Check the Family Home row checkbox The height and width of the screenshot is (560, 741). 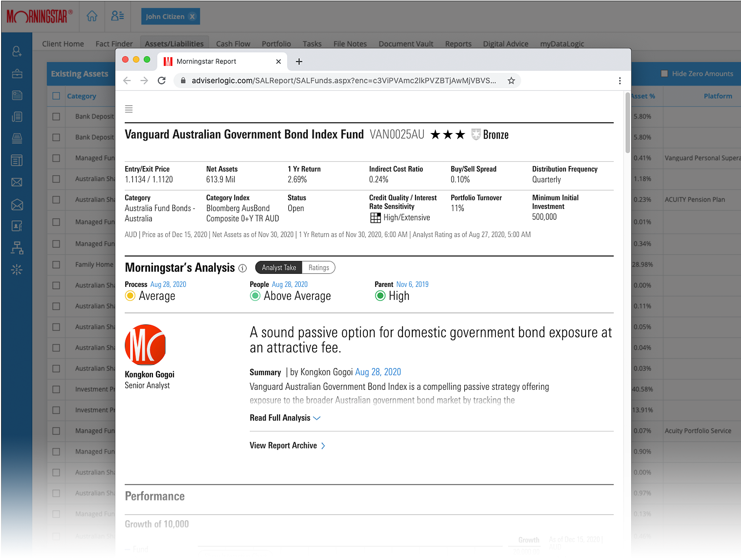(x=56, y=265)
